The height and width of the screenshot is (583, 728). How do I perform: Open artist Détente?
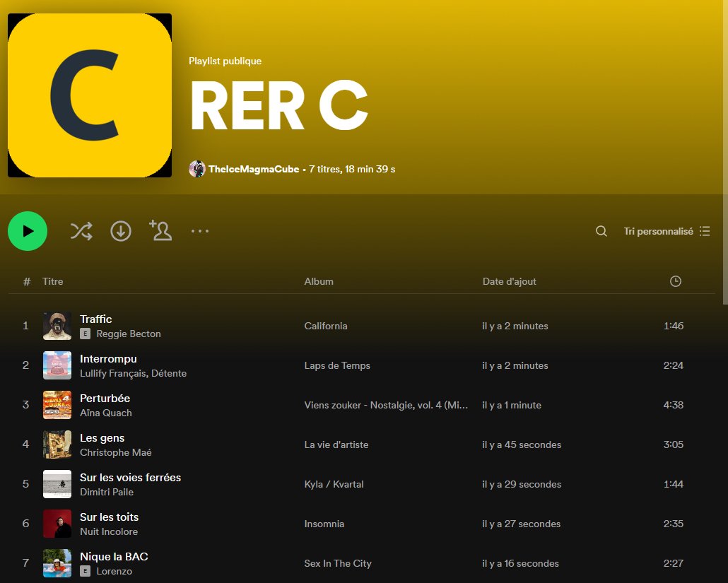(169, 373)
